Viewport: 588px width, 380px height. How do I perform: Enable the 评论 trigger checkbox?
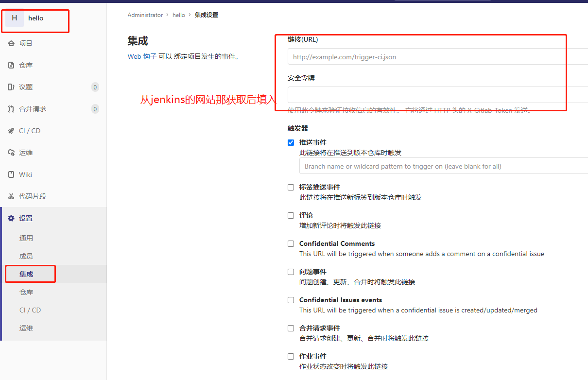click(x=291, y=215)
